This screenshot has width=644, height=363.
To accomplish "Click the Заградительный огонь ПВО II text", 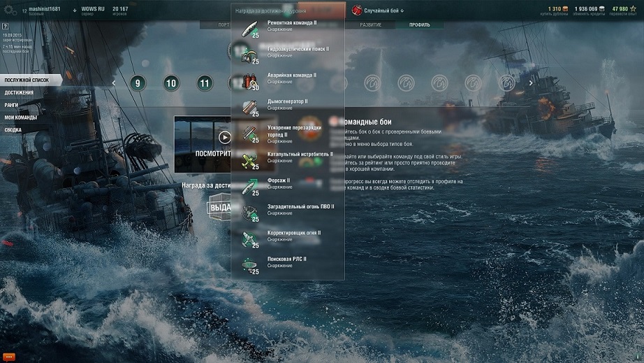I will [300, 206].
